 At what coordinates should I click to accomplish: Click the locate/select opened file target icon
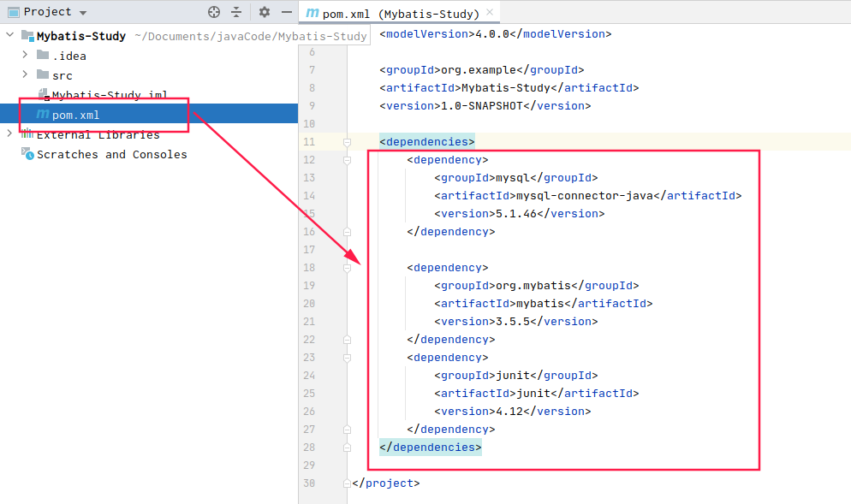coord(214,12)
